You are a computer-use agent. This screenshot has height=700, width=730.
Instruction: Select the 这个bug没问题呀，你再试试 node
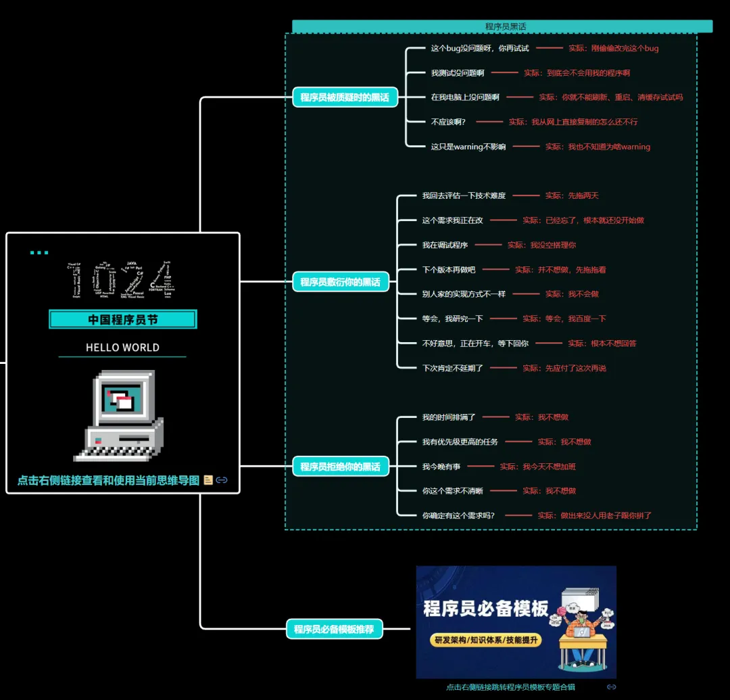point(479,48)
